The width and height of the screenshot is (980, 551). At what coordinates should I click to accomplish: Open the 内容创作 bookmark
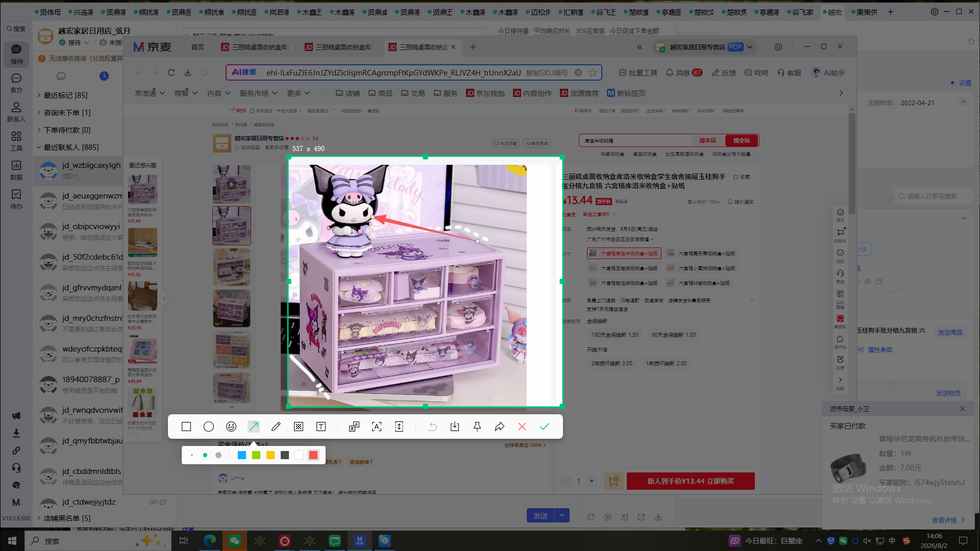(532, 93)
